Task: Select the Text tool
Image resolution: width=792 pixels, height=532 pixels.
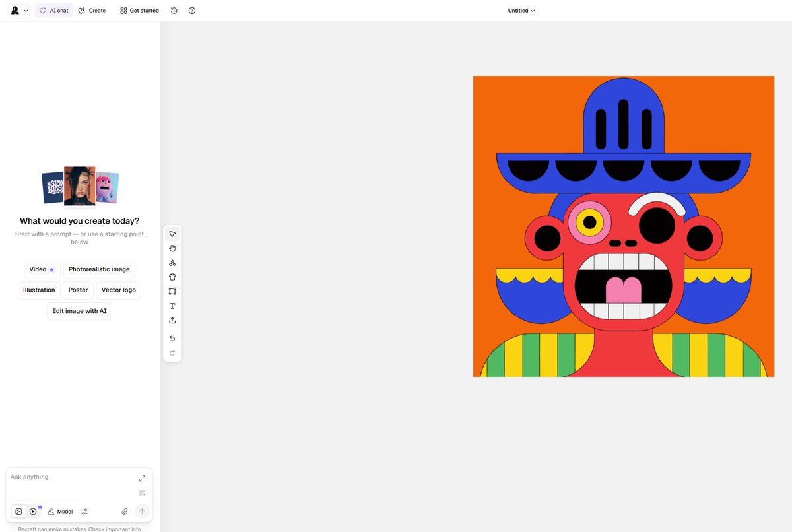Action: click(172, 306)
